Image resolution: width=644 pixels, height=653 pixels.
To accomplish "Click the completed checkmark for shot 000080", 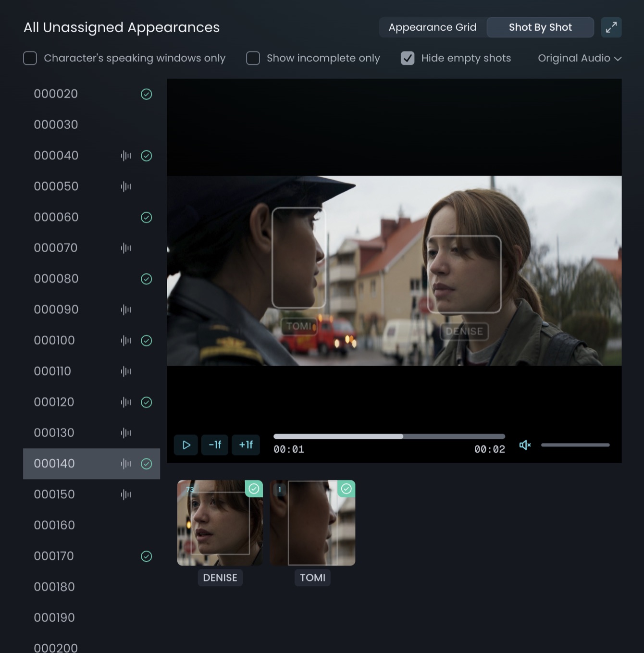I will point(147,279).
